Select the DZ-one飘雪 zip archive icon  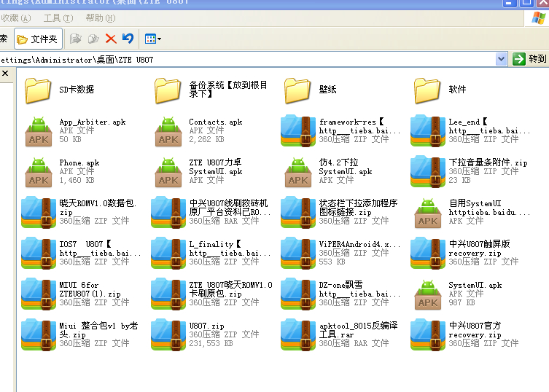coord(298,294)
